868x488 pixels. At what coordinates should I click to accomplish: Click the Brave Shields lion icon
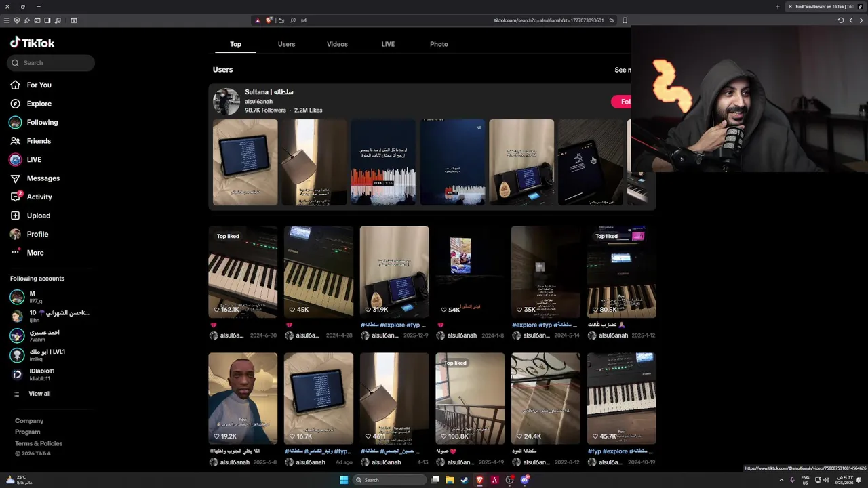(x=269, y=20)
